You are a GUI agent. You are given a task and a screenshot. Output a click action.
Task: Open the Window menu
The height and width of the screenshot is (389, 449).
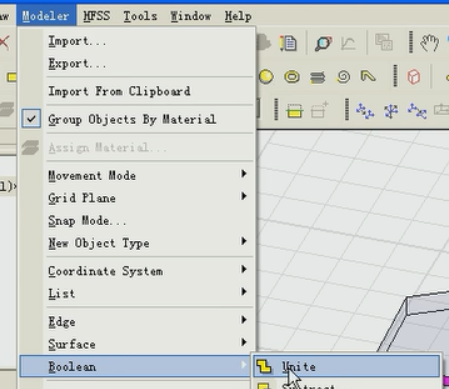click(x=191, y=16)
